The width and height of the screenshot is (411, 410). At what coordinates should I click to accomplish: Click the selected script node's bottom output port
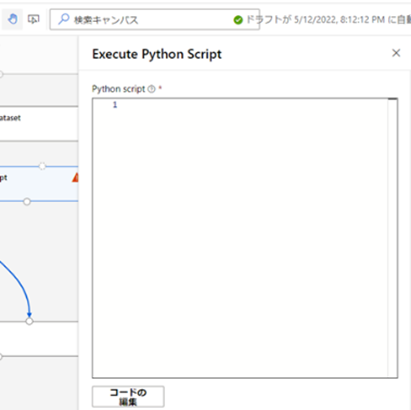(x=27, y=201)
